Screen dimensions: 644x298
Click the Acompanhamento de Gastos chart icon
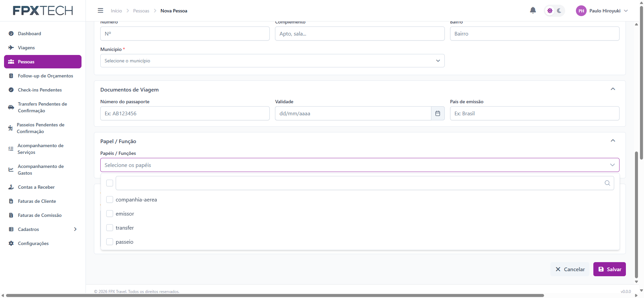point(11,170)
